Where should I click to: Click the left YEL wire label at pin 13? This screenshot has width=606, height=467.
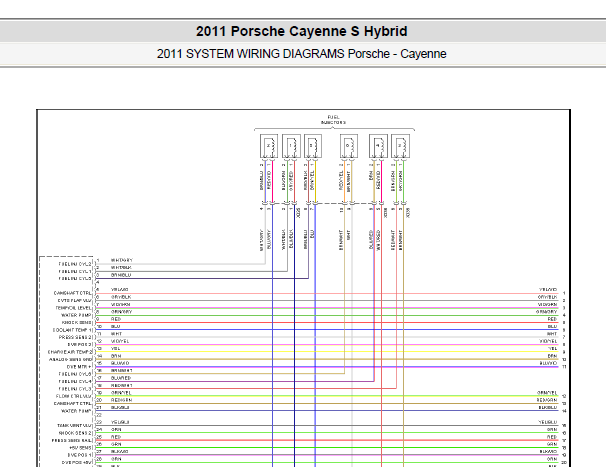(116, 348)
